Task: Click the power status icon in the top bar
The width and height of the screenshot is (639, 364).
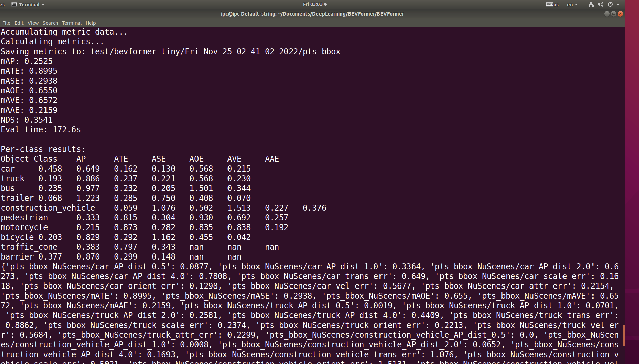Action: 610,4
